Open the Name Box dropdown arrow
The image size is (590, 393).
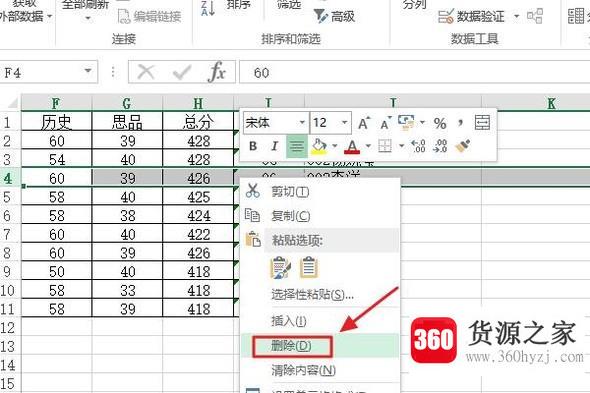88,72
